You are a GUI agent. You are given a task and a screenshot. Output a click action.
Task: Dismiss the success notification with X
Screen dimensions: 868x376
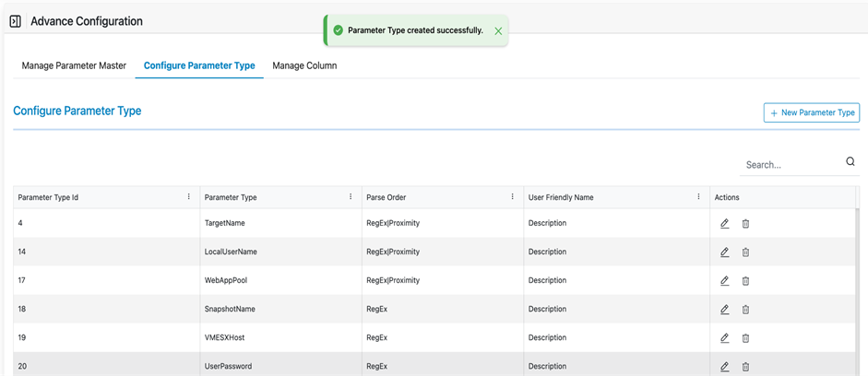(x=498, y=31)
